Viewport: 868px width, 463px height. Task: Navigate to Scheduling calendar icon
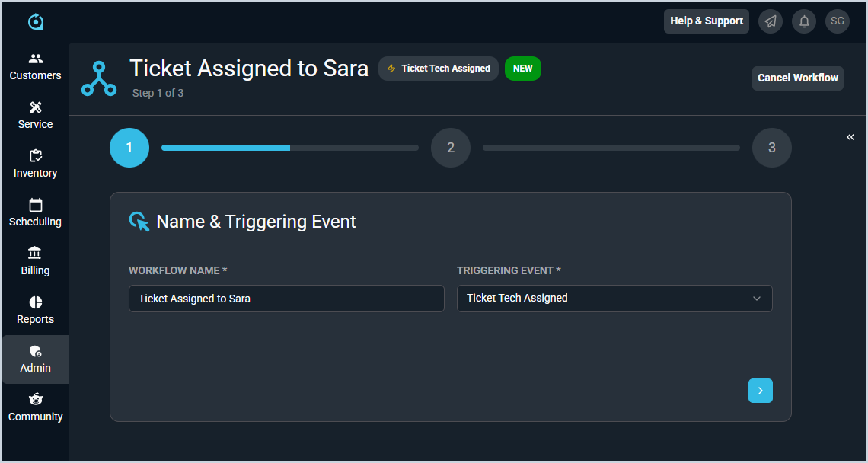click(x=35, y=206)
